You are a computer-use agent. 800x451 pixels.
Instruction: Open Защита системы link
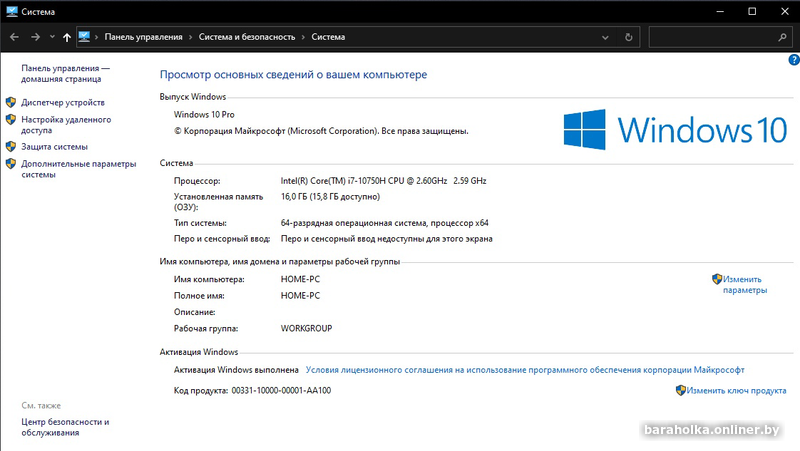pyautogui.click(x=54, y=147)
